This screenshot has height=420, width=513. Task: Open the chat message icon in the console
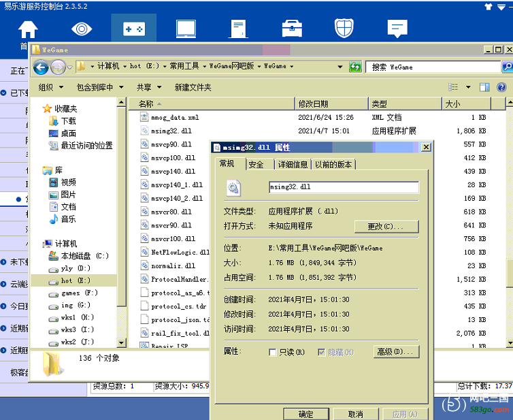[x=397, y=28]
